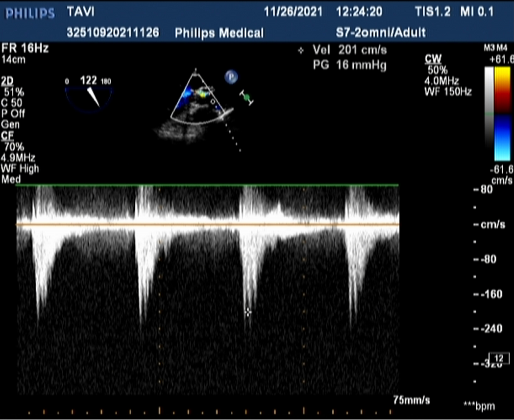Select the 2D color sector thumbnail image
Screen dimensions: 514x420
[198, 100]
